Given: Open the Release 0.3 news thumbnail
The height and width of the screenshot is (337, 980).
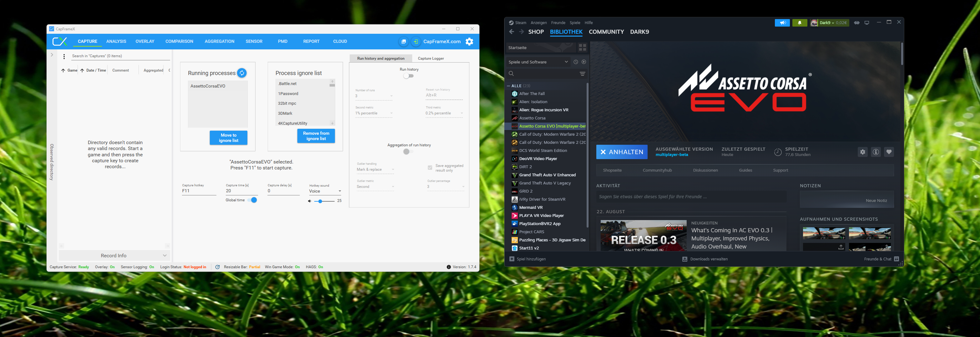Looking at the screenshot, I should pyautogui.click(x=643, y=235).
